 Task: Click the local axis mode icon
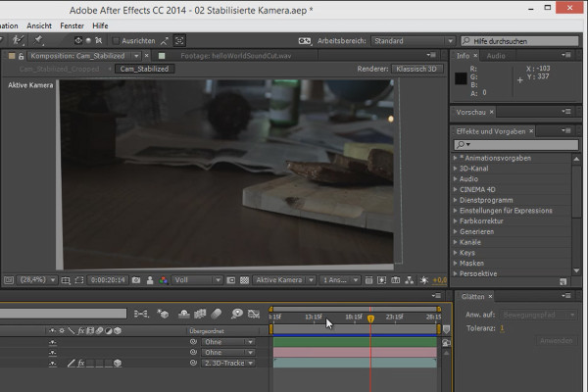click(x=78, y=40)
